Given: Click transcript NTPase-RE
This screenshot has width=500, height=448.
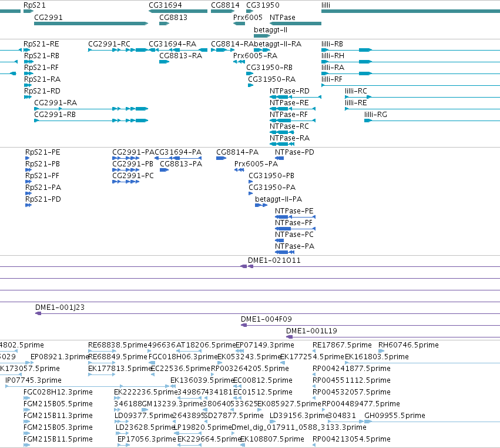Looking at the screenshot, I should click(x=289, y=103).
